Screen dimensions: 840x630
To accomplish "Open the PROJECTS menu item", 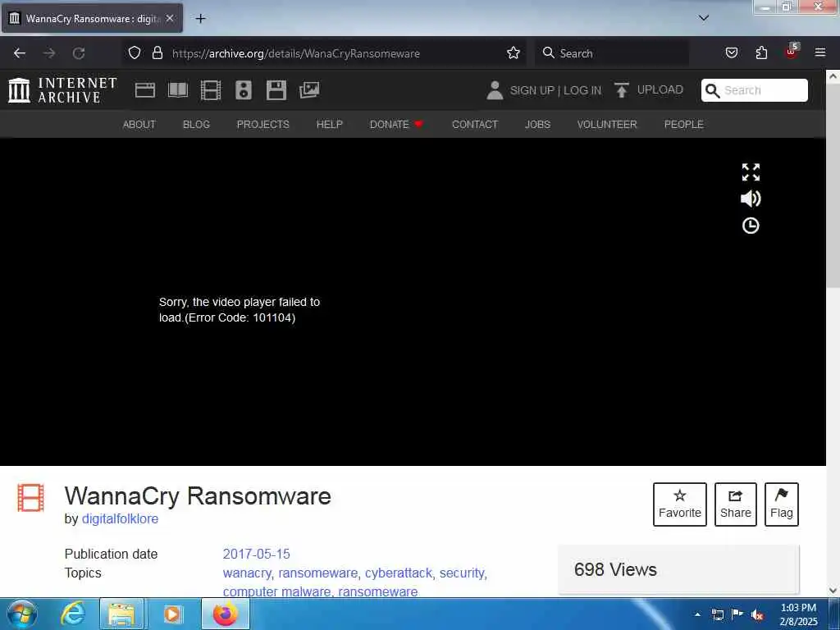I will point(263,125).
